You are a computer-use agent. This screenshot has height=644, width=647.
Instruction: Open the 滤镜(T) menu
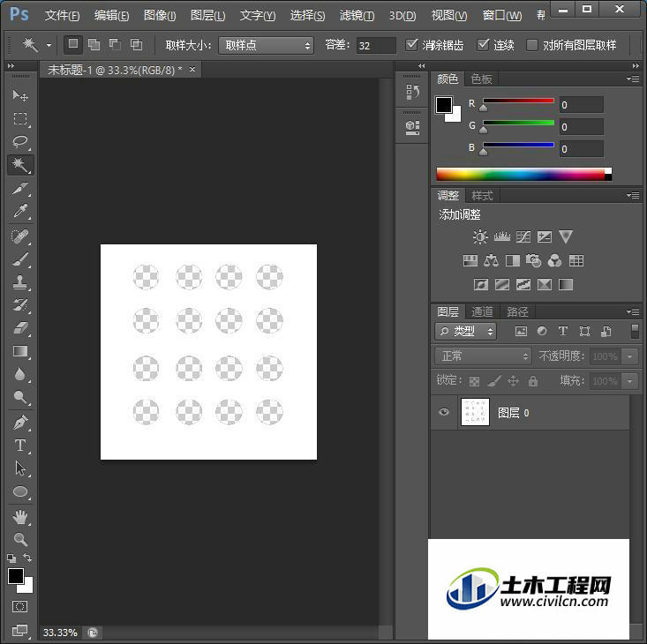(x=357, y=16)
